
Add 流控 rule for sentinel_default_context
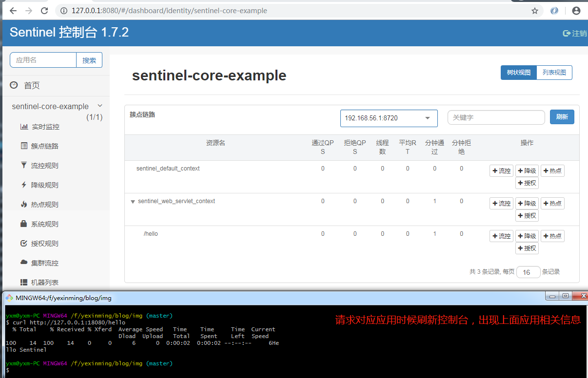(x=502, y=171)
